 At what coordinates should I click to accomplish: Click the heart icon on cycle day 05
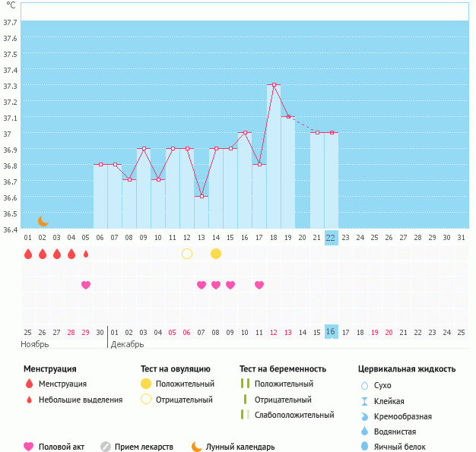(x=86, y=285)
